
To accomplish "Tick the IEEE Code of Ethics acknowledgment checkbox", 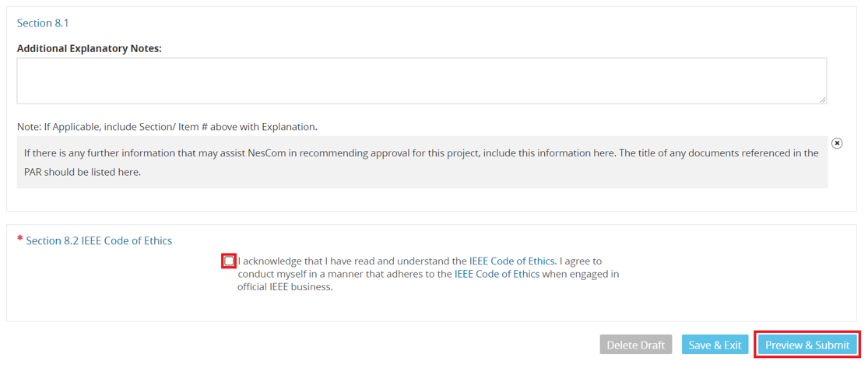I will pyautogui.click(x=229, y=261).
